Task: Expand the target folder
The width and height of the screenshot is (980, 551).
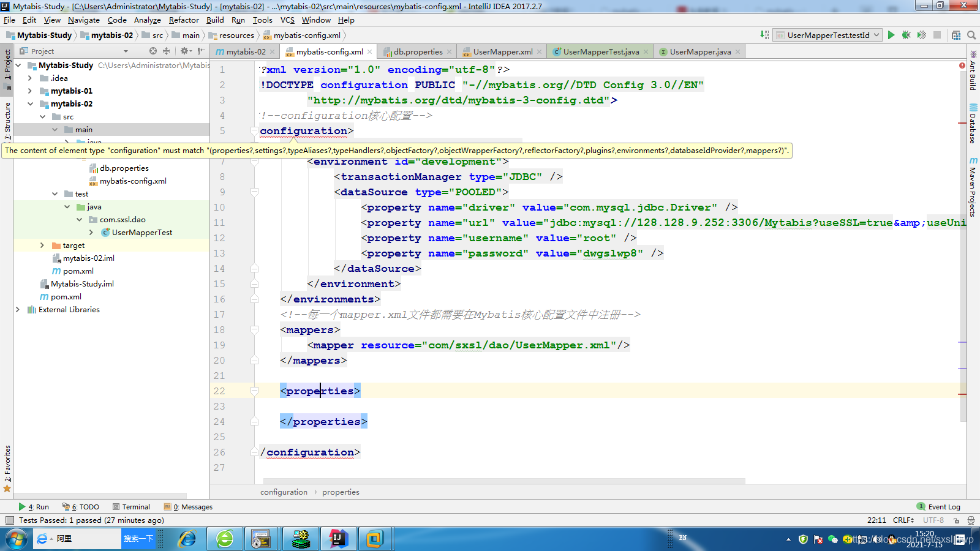Action: pos(42,245)
